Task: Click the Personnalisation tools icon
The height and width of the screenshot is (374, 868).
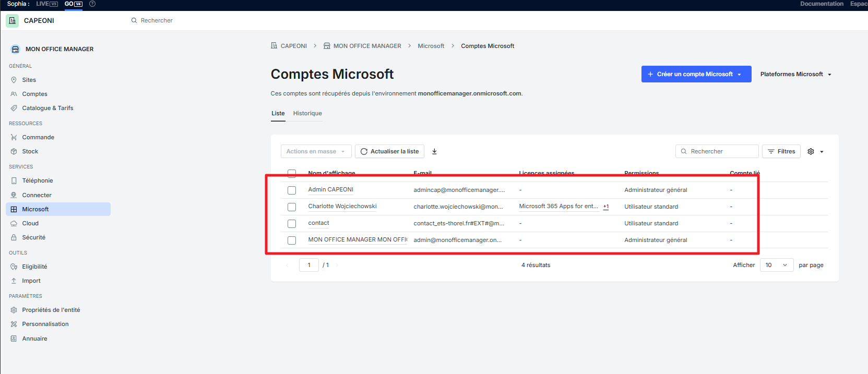Action: [x=14, y=324]
